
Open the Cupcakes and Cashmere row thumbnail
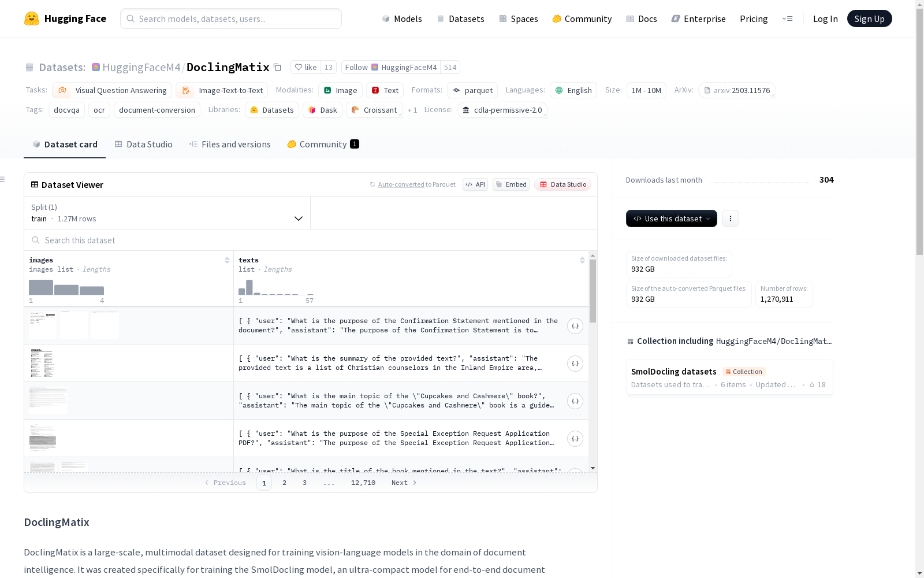click(x=48, y=401)
